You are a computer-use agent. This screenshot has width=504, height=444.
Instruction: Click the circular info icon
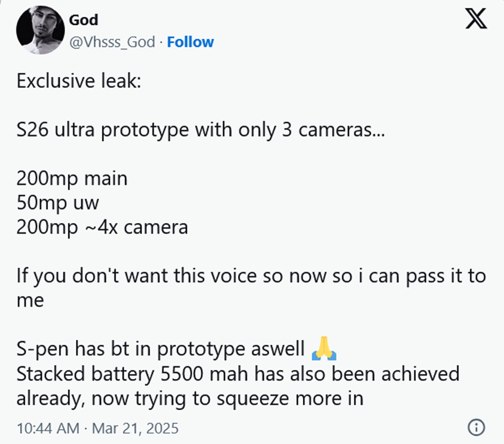[x=476, y=428]
